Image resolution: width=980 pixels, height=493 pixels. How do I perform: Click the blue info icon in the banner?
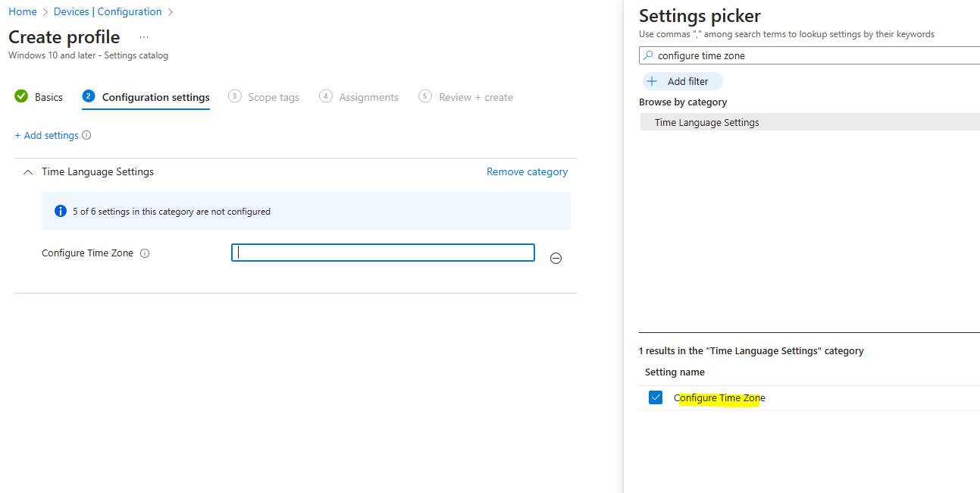tap(61, 211)
